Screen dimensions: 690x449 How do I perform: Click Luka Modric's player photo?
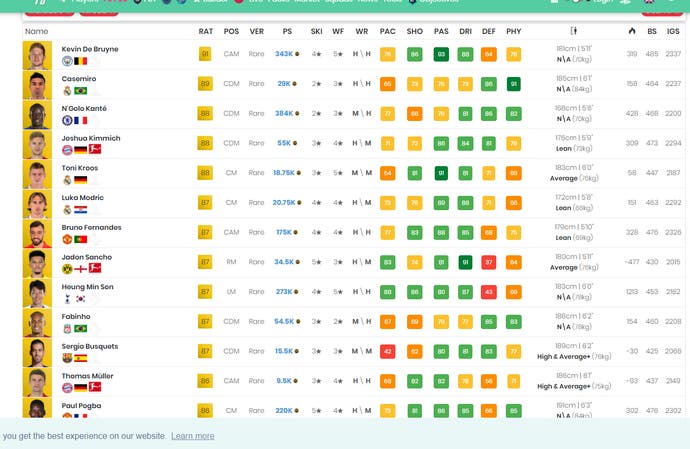(37, 203)
